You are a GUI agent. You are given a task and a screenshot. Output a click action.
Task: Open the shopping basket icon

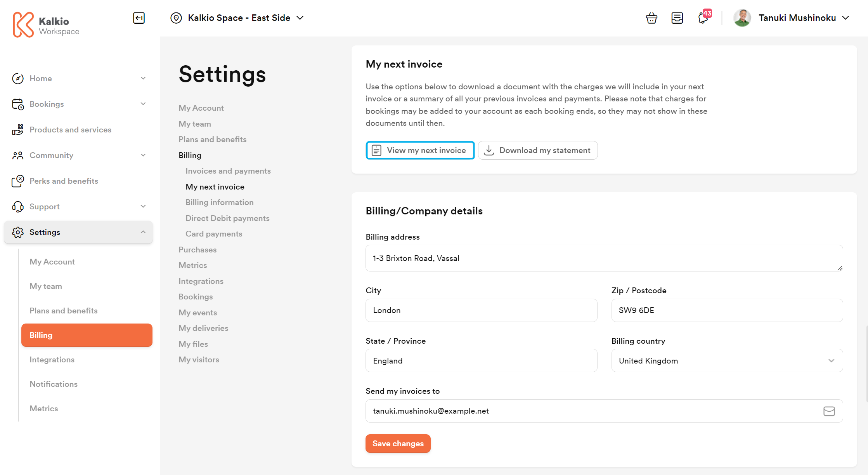(x=651, y=18)
